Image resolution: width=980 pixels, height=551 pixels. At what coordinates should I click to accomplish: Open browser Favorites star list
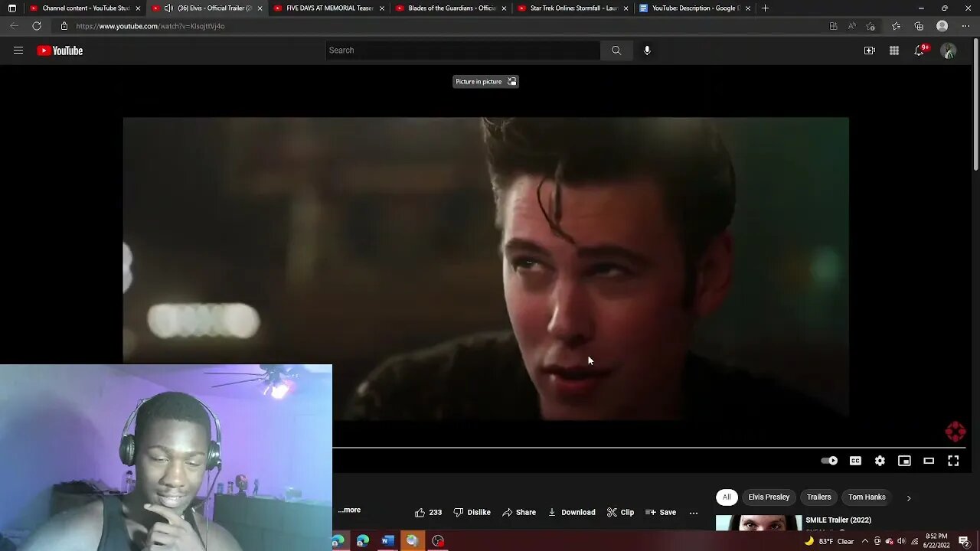click(x=896, y=26)
